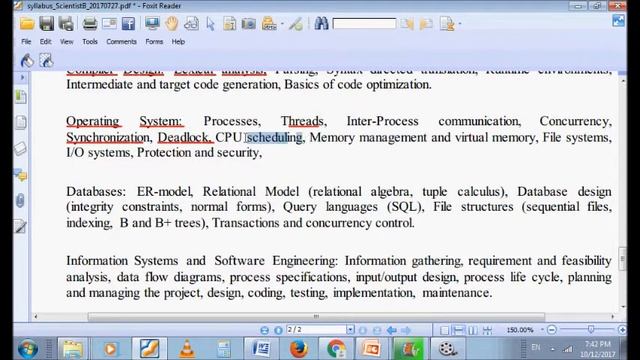This screenshot has height=360, width=640.
Task: Open the Pages thumbnail panel icon
Action: pyautogui.click(x=21, y=122)
